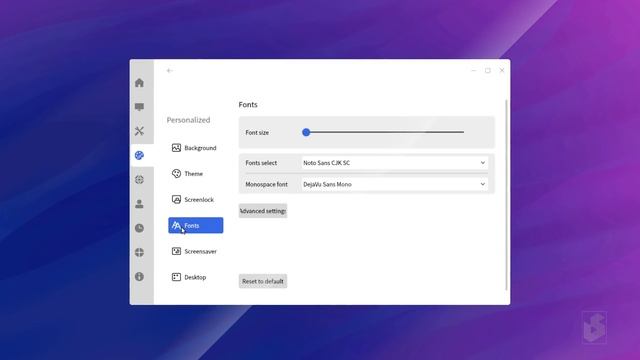Click Reset to default button
This screenshot has width=640, height=360.
click(x=263, y=281)
